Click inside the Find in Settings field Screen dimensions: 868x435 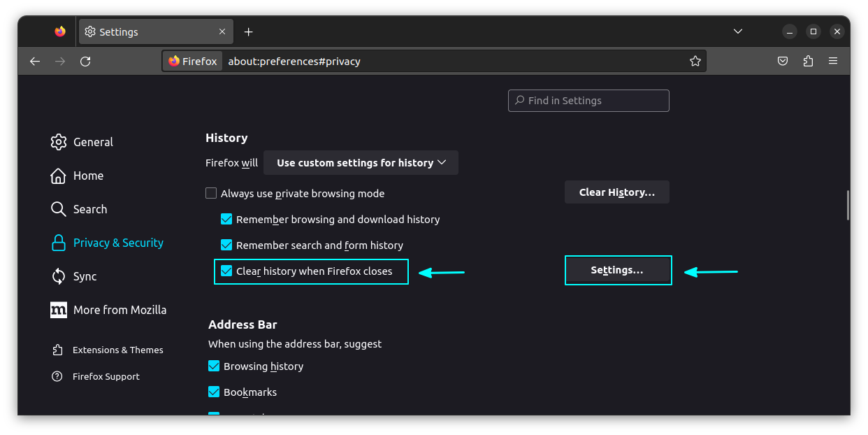pyautogui.click(x=588, y=100)
